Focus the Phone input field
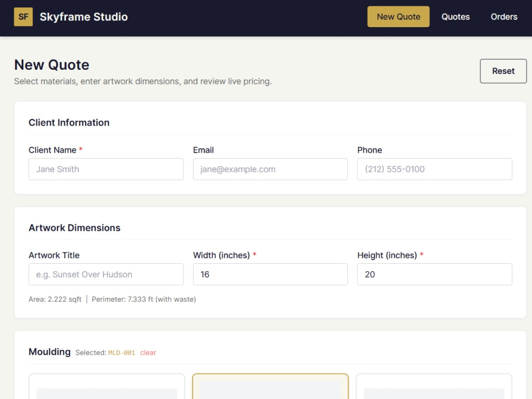This screenshot has height=399, width=532. 434,169
